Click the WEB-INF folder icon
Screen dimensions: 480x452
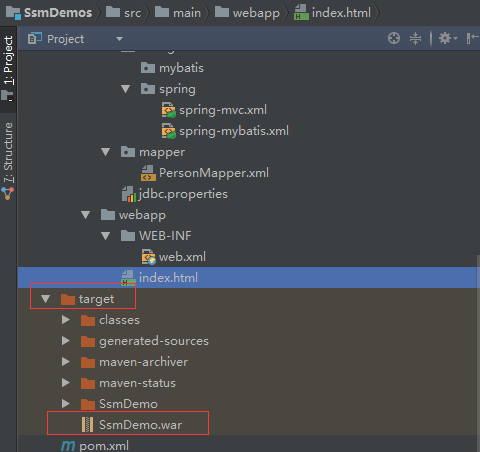pos(128,236)
